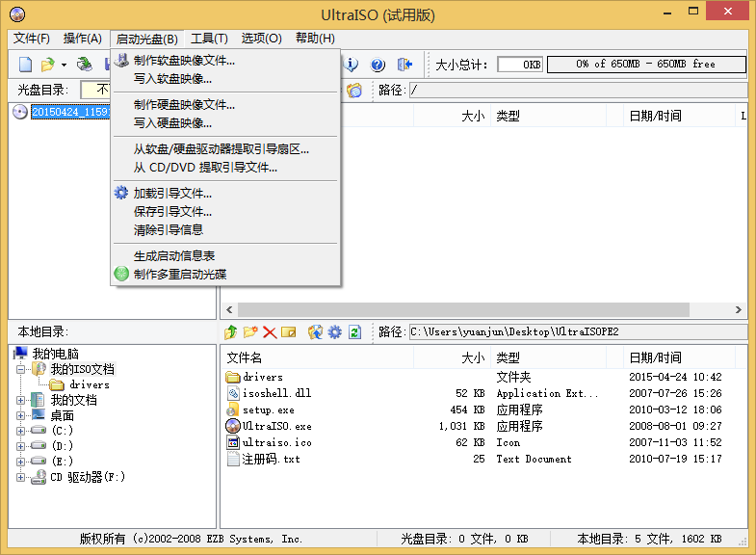Screen dimensions: 756x555
Task: Open the 帮助(H) menu
Action: click(315, 39)
